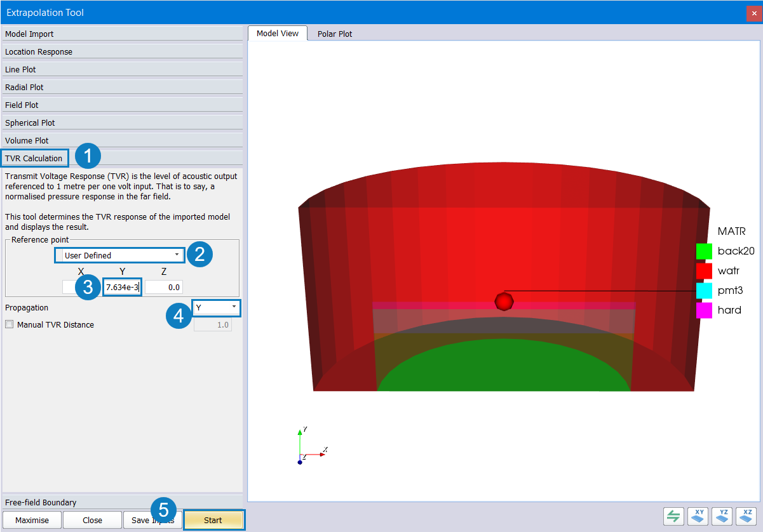Click the back20 legend label
This screenshot has width=763, height=532.
tap(736, 251)
